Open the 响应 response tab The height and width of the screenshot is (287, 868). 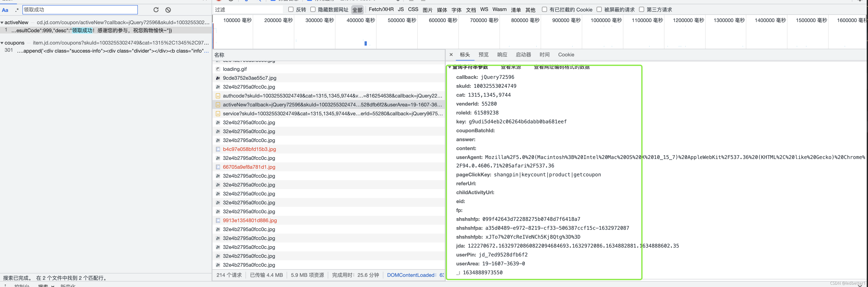[502, 54]
